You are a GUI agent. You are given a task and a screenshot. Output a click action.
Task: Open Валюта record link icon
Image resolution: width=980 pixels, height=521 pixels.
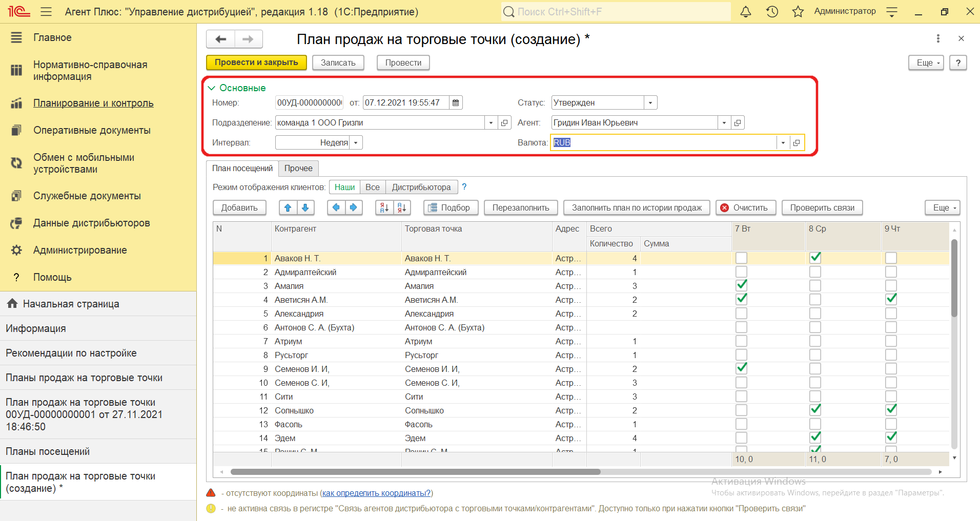click(797, 143)
